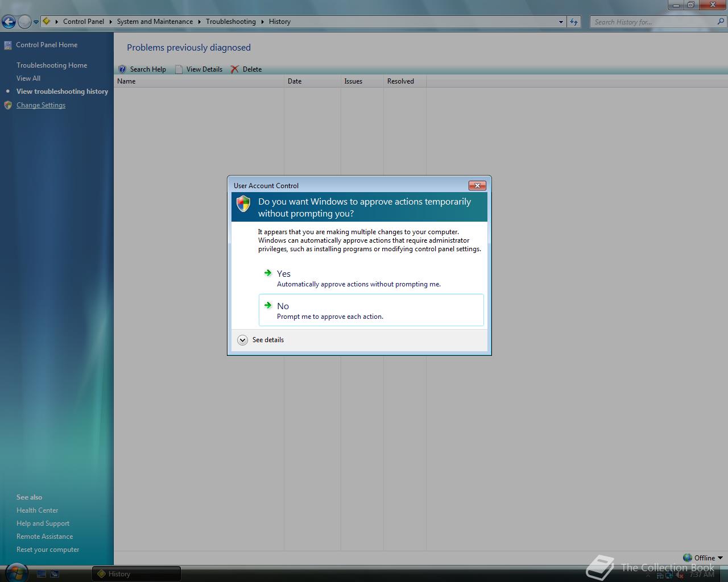This screenshot has height=582, width=728.
Task: Expand arrow after Control Panel breadcrumb
Action: (x=111, y=22)
